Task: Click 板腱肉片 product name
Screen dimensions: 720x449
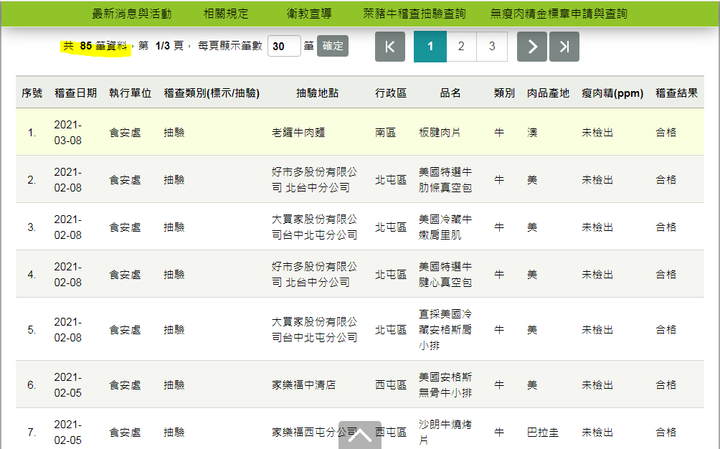Action: coord(439,133)
